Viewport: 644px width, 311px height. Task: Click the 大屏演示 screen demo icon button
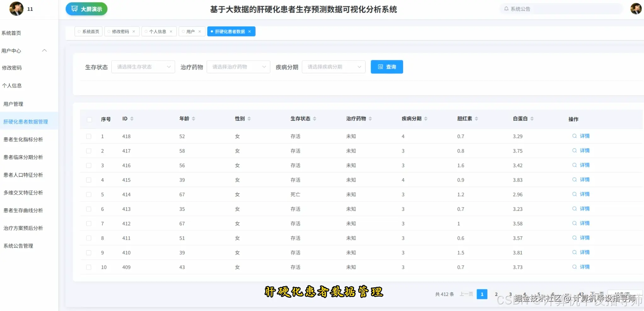coord(74,9)
